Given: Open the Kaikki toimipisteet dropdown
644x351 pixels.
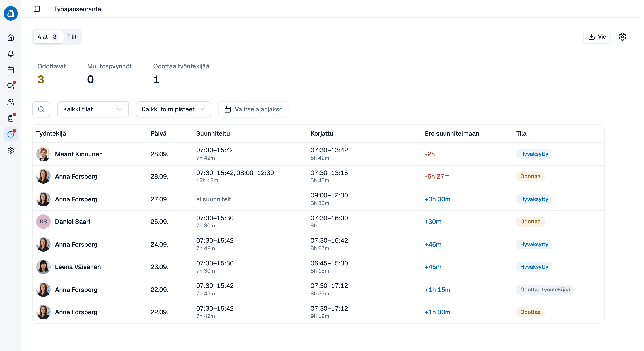Looking at the screenshot, I should 173,109.
